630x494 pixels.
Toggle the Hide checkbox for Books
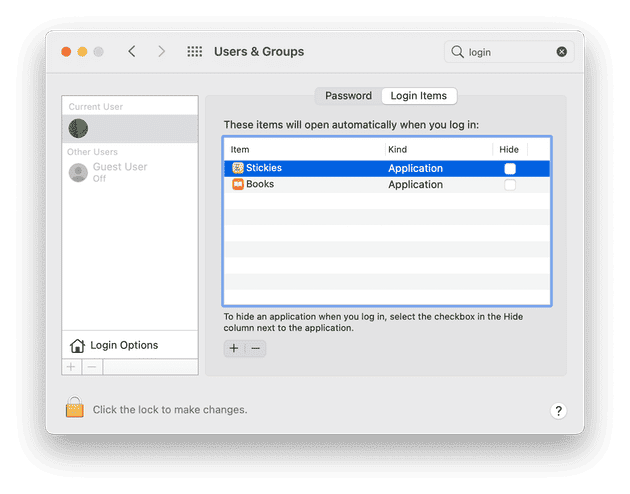click(510, 185)
